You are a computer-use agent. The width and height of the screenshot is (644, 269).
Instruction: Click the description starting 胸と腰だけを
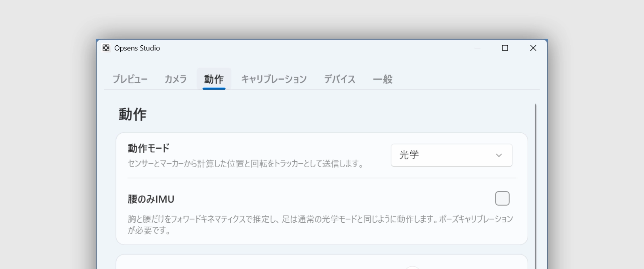pos(320,225)
